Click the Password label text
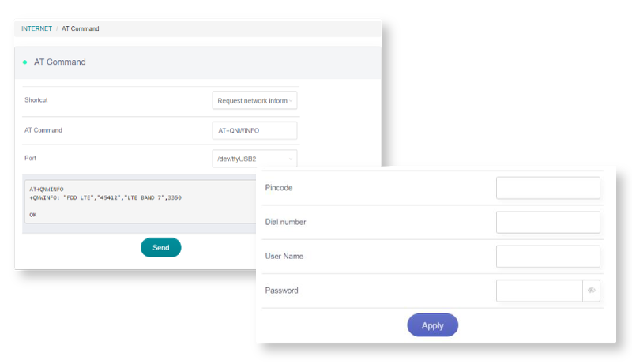The width and height of the screenshot is (632, 364). (281, 291)
